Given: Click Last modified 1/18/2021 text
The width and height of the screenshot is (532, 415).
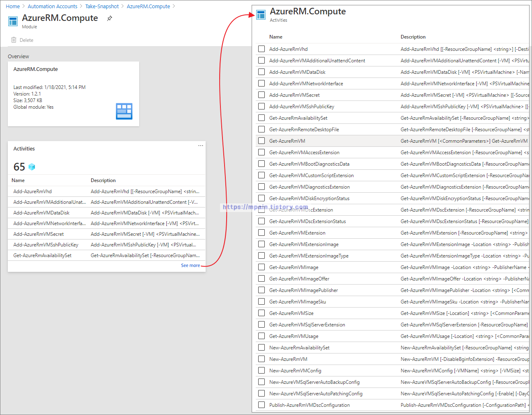Looking at the screenshot, I should 49,87.
